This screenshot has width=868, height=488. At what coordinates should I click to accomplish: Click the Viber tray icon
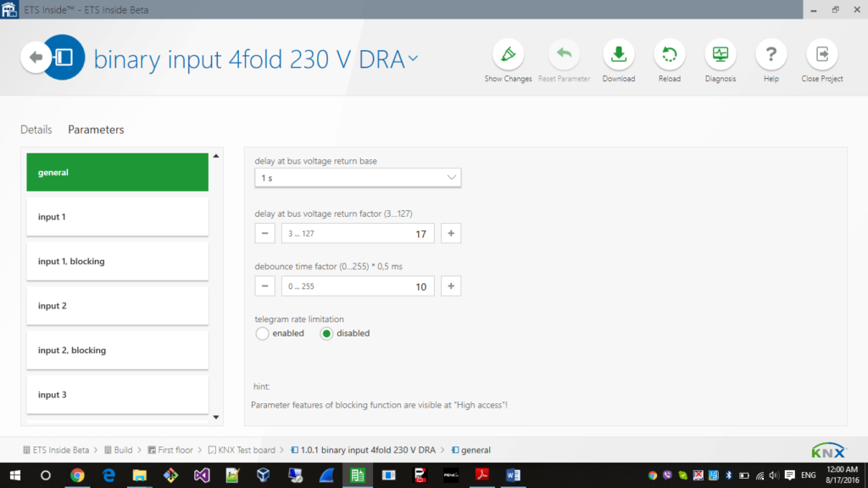[x=668, y=475]
